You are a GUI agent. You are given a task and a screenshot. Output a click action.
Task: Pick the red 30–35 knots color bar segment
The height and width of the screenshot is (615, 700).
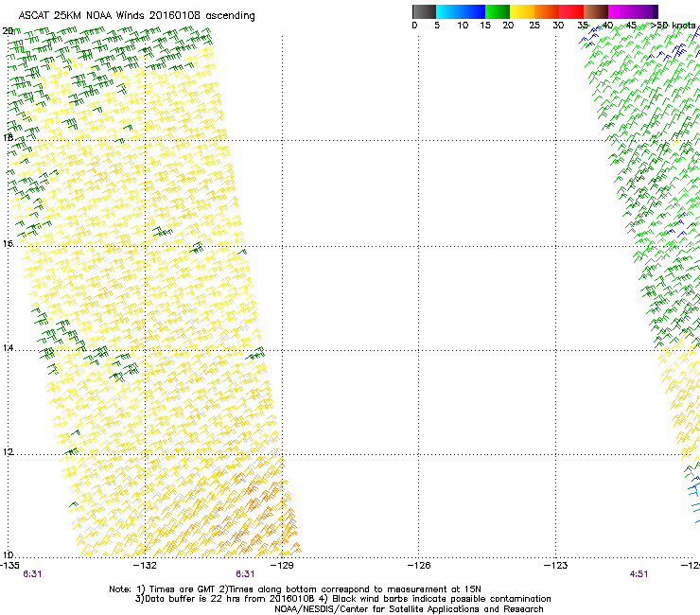click(x=571, y=11)
